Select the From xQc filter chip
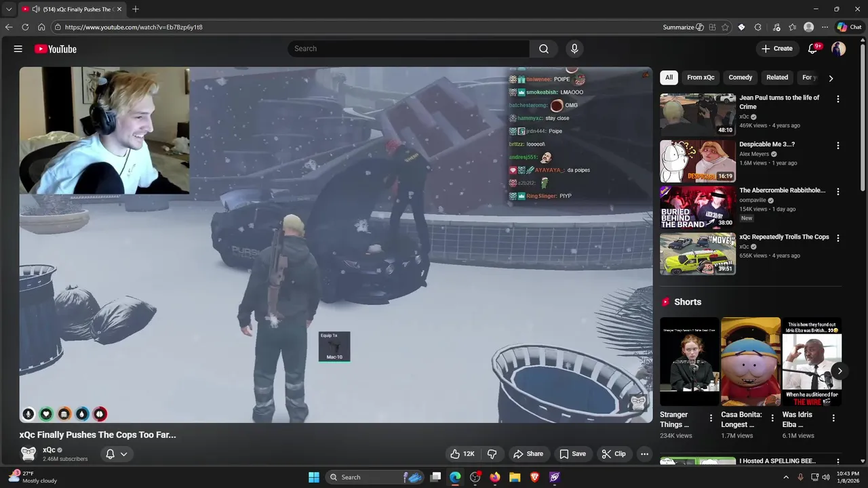Viewport: 868px width, 488px height. tap(701, 77)
